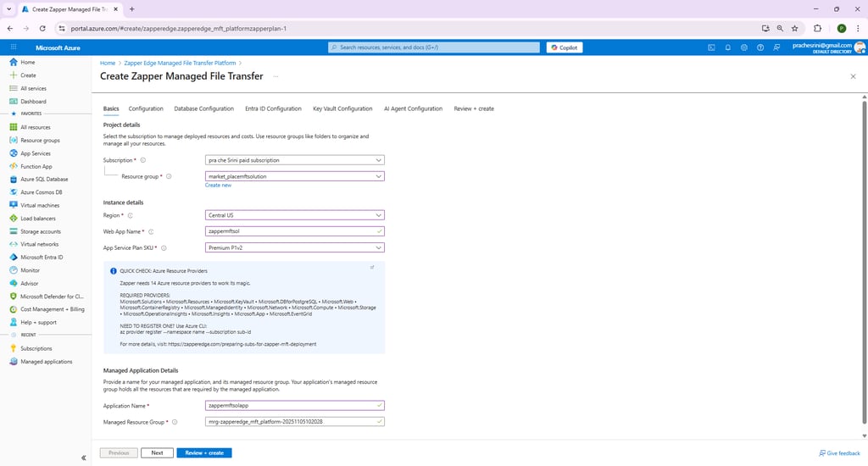
Task: Collapse the left sidebar menu
Action: (x=84, y=458)
